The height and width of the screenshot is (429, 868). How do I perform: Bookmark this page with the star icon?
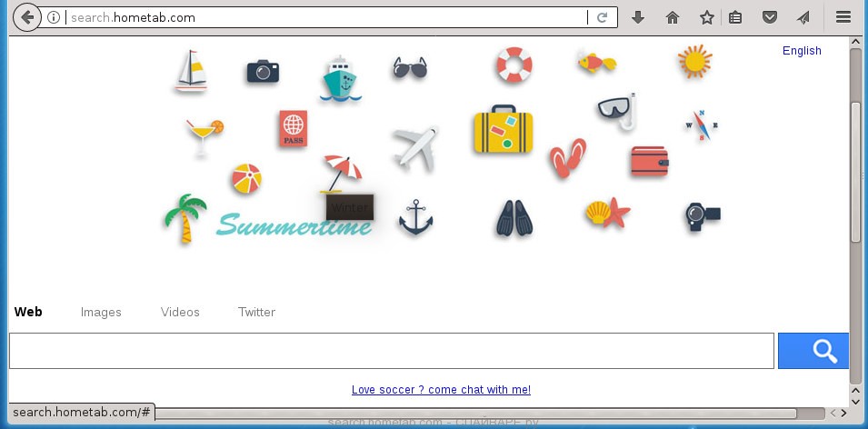coord(706,17)
